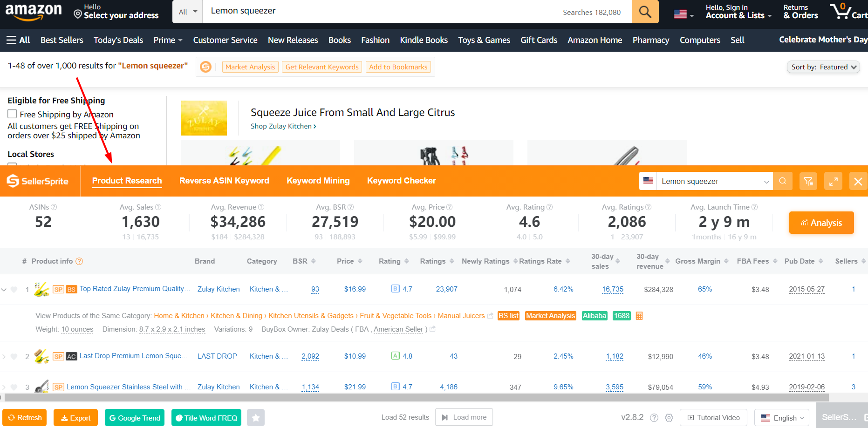868x428 pixels.
Task: Click the help icon beside v2.8.2
Action: click(654, 418)
